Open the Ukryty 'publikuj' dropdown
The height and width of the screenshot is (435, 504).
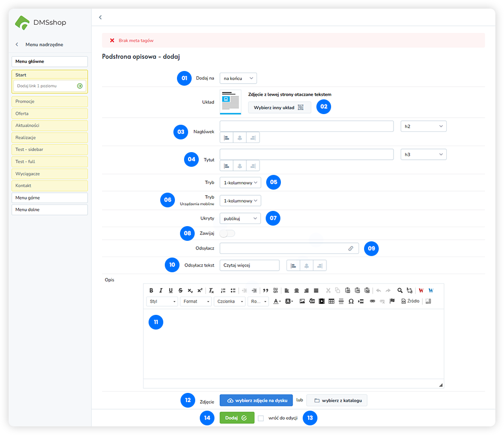coord(240,219)
